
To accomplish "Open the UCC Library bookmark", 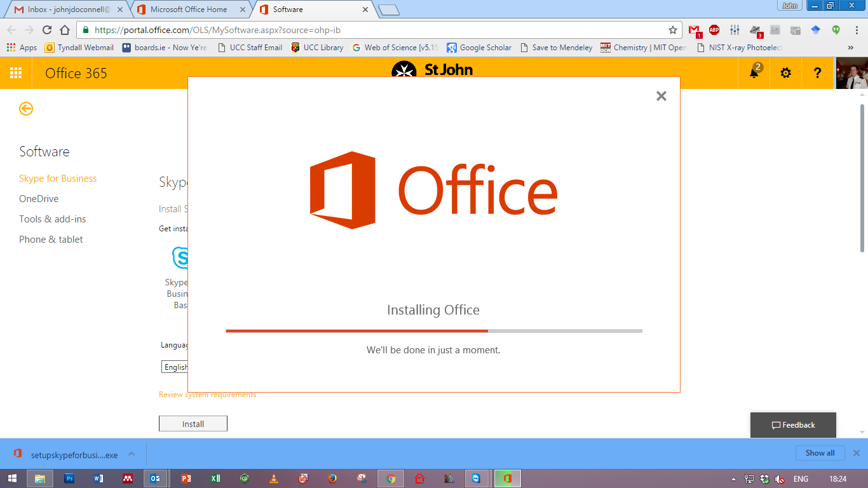I will tap(317, 48).
